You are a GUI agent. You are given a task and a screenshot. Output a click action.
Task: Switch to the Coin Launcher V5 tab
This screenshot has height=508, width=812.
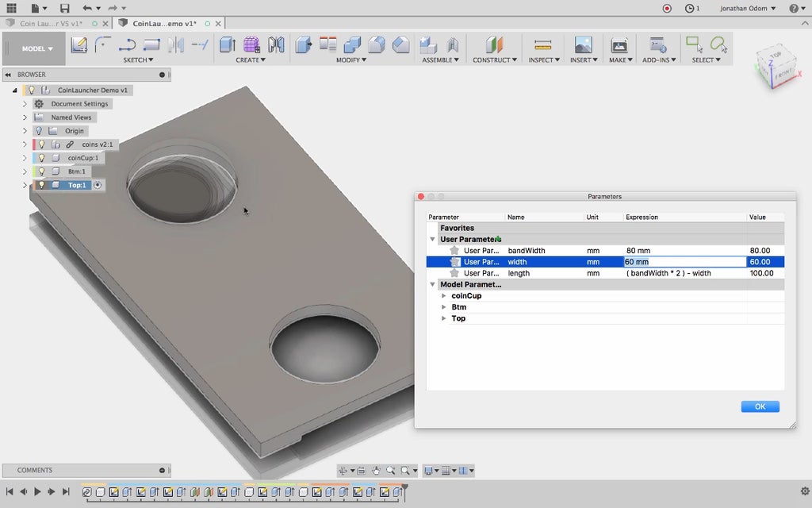pyautogui.click(x=51, y=24)
